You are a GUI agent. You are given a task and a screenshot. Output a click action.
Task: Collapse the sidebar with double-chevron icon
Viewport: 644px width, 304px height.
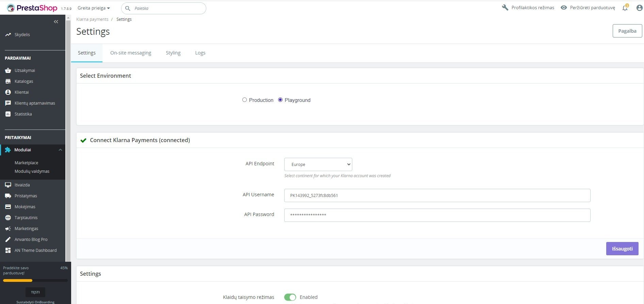pyautogui.click(x=56, y=22)
